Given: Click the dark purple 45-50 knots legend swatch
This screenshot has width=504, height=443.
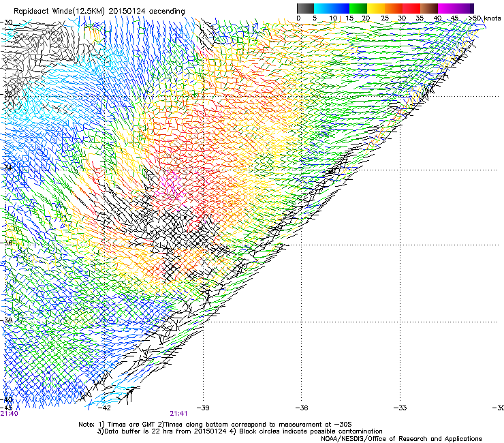Looking at the screenshot, I should [x=464, y=8].
